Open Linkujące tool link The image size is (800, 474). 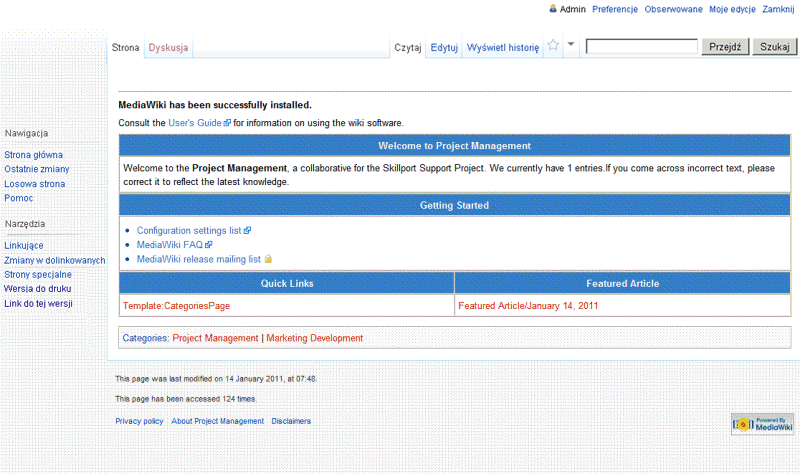[23, 245]
